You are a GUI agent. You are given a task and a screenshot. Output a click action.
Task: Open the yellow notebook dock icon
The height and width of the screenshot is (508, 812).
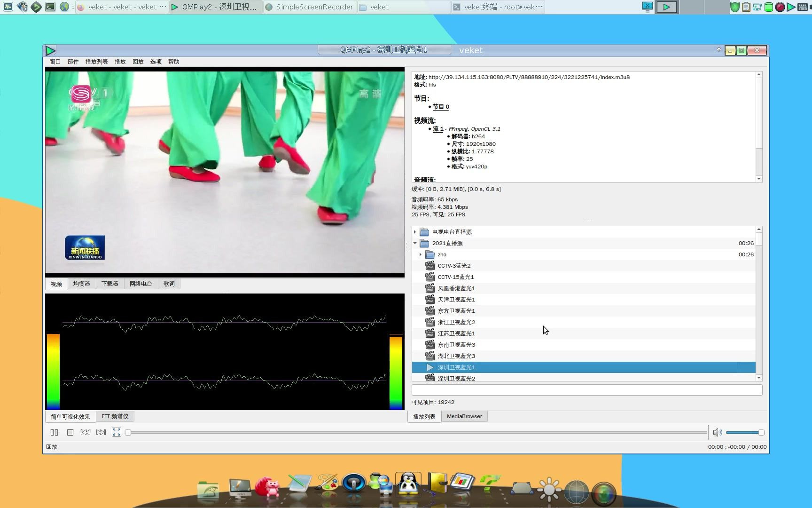(437, 484)
